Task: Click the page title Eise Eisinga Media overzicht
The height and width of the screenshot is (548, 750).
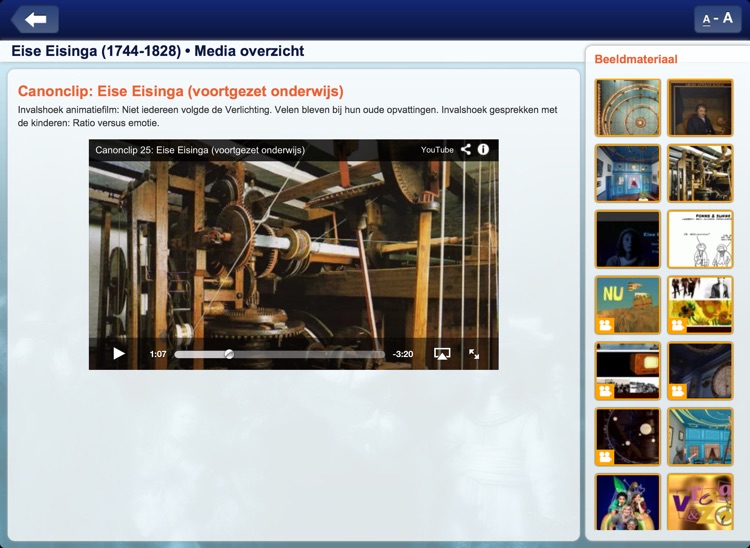Action: tap(157, 51)
